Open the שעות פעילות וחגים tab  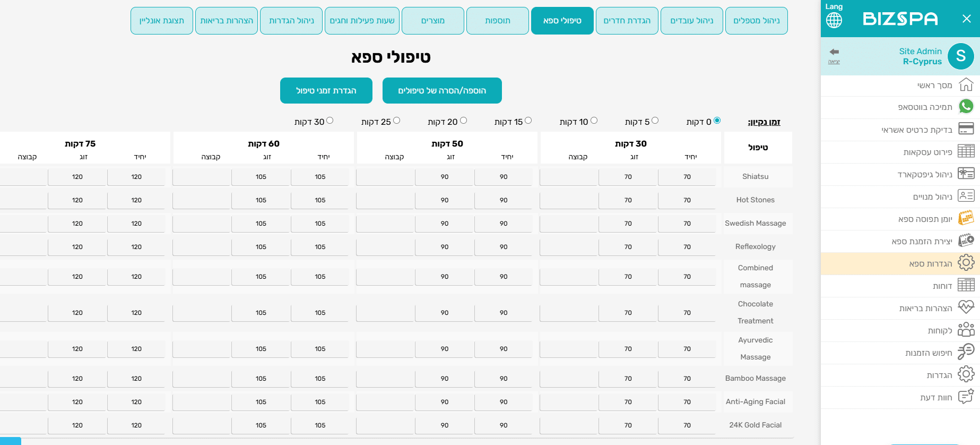tap(362, 21)
